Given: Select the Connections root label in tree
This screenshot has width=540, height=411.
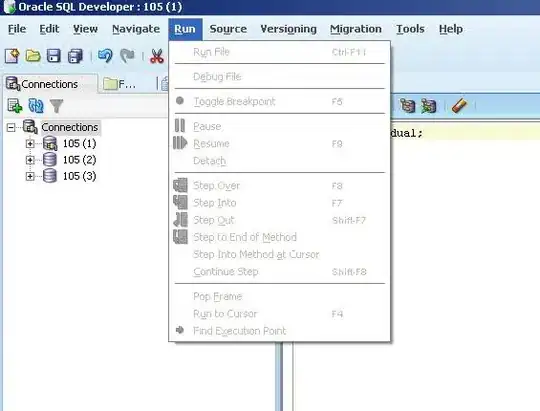Looking at the screenshot, I should [70, 127].
